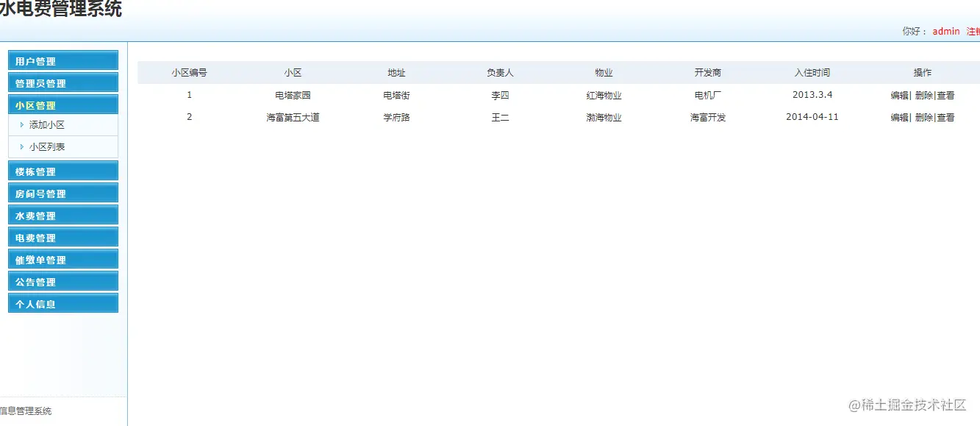The image size is (980, 426).
Task: Open the 公告管理 sidebar section
Action: [x=62, y=280]
